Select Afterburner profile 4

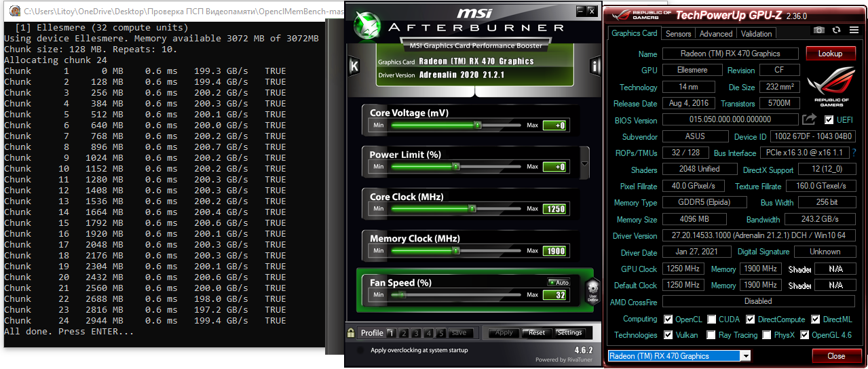tap(428, 333)
